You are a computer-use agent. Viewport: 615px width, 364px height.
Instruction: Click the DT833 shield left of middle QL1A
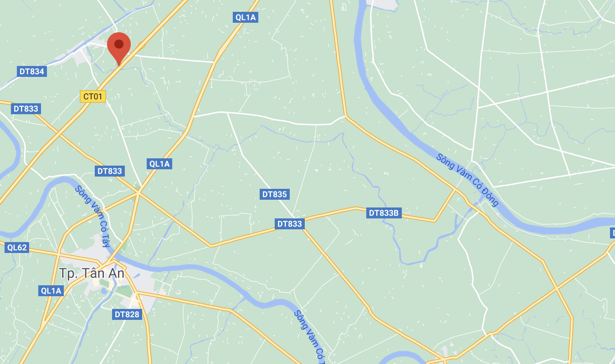[x=110, y=171]
